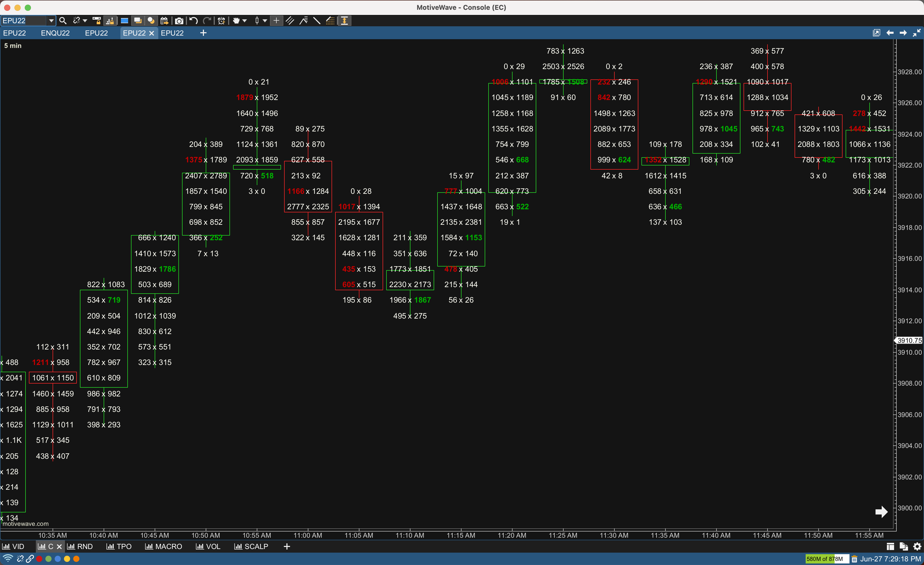The image size is (924, 565).
Task: Expand the unlink options dropdown arrow
Action: click(x=85, y=21)
